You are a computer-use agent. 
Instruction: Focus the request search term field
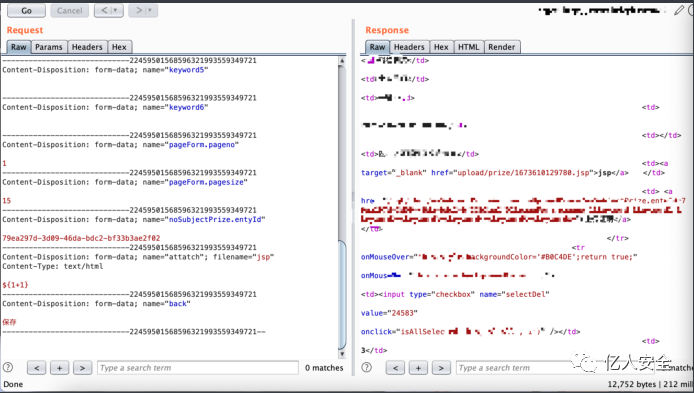pos(198,368)
